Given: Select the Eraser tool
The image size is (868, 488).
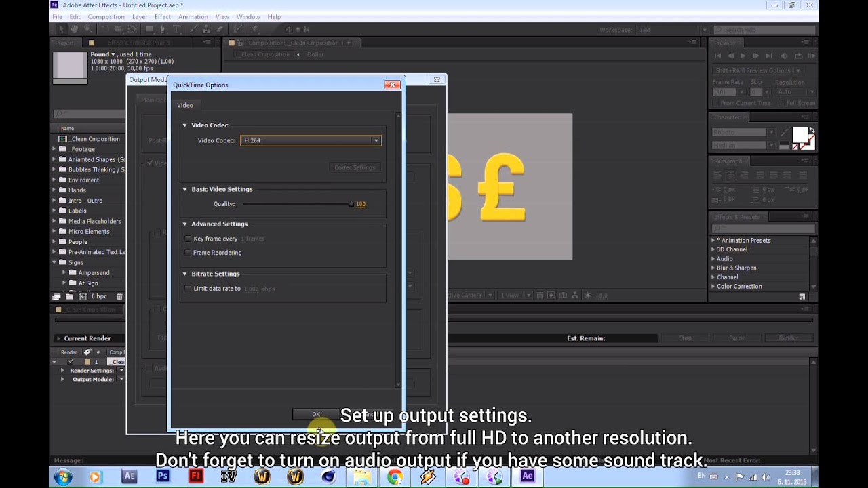Looking at the screenshot, I should 219,29.
